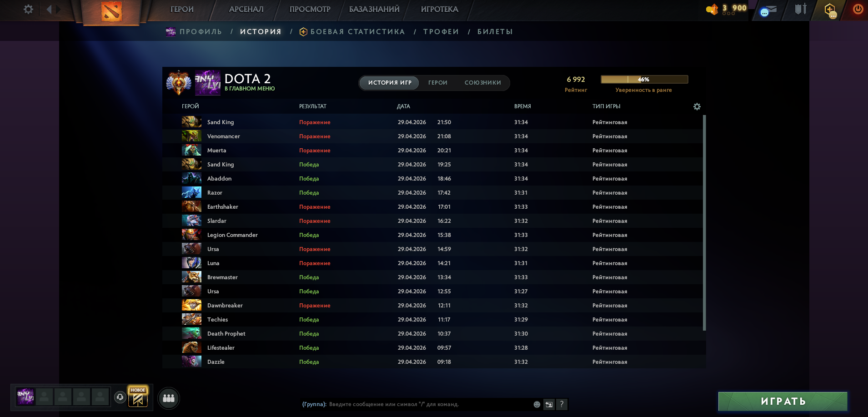Viewport: 868px width, 417px height.
Task: Toggle the voice chat headset icon
Action: (x=120, y=397)
